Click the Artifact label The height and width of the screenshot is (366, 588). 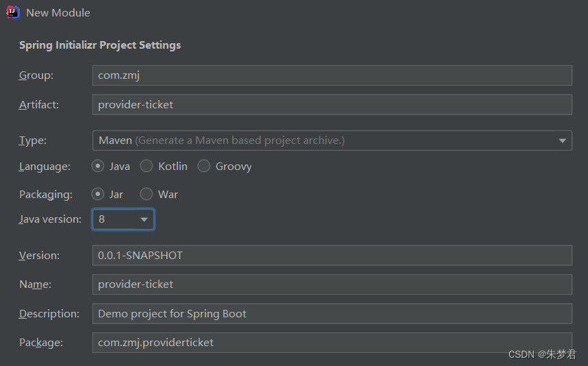[39, 104]
